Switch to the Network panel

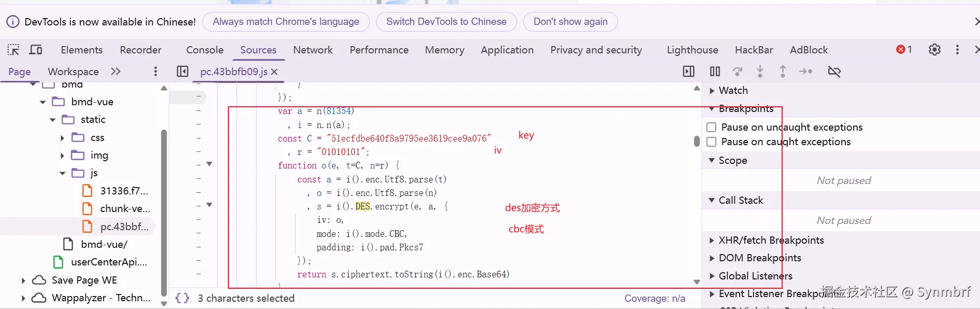point(313,50)
